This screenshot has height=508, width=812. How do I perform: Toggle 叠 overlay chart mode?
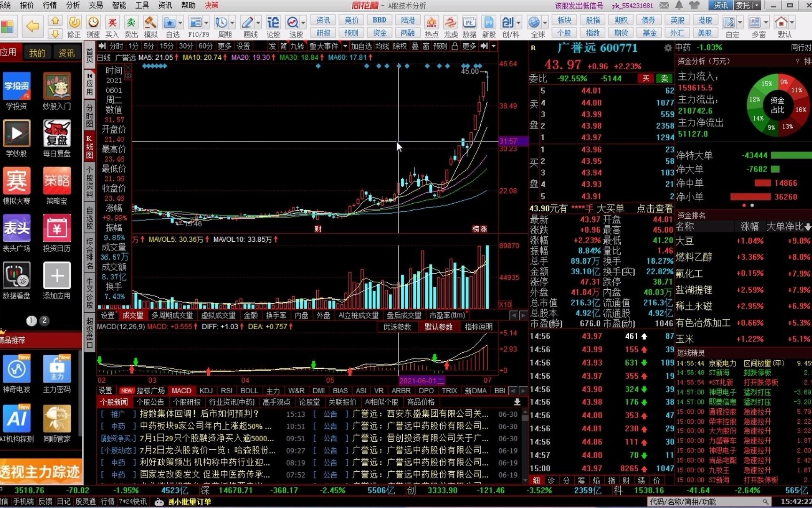click(415, 46)
